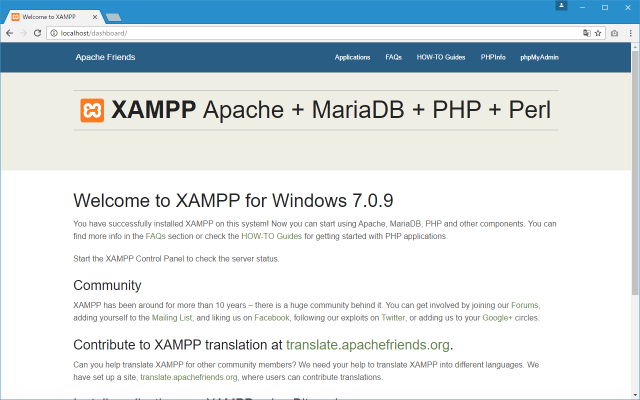This screenshot has width=640, height=400.
Task: Click the Community heading
Action: (x=107, y=285)
